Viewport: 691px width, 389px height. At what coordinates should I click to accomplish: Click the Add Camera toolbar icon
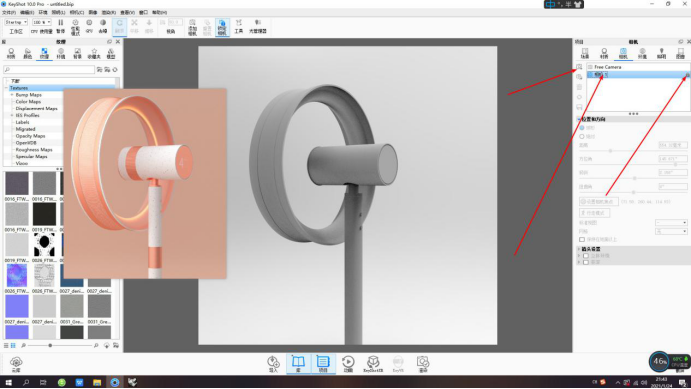pos(193,27)
